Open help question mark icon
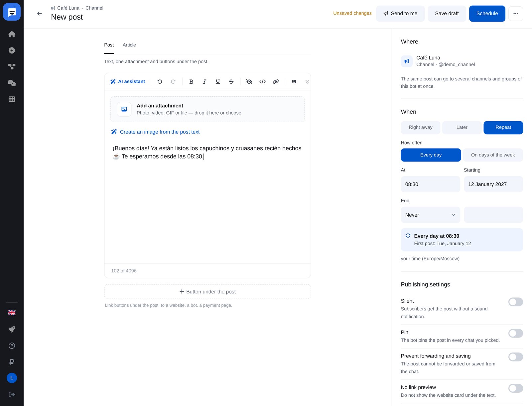This screenshot has height=406, width=532. (12, 346)
